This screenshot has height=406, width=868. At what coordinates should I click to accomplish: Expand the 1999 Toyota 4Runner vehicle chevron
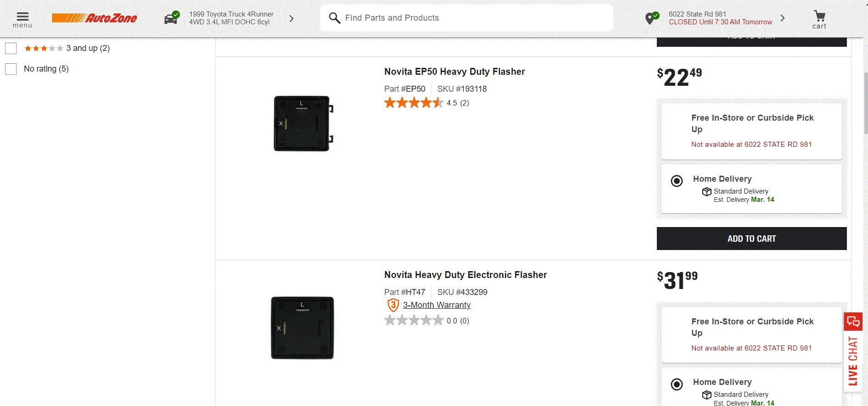pos(291,18)
